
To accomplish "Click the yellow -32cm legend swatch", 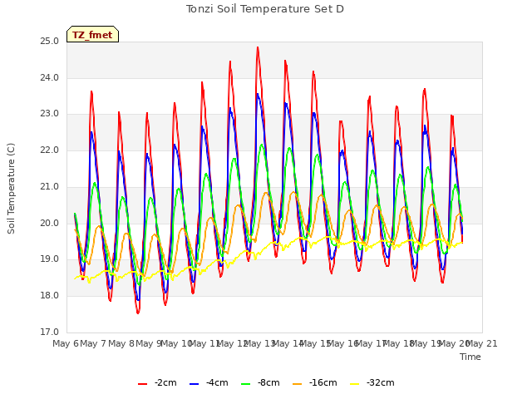I will (x=355, y=384).
